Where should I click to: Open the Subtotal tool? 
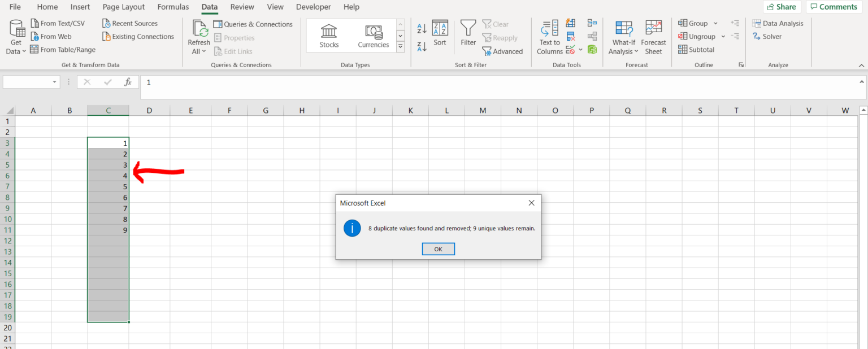(696, 49)
